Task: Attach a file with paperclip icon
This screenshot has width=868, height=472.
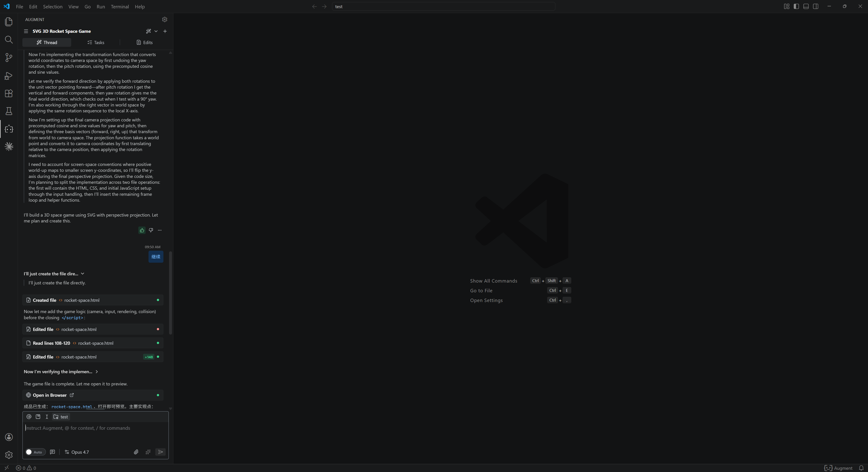Action: pos(136,452)
